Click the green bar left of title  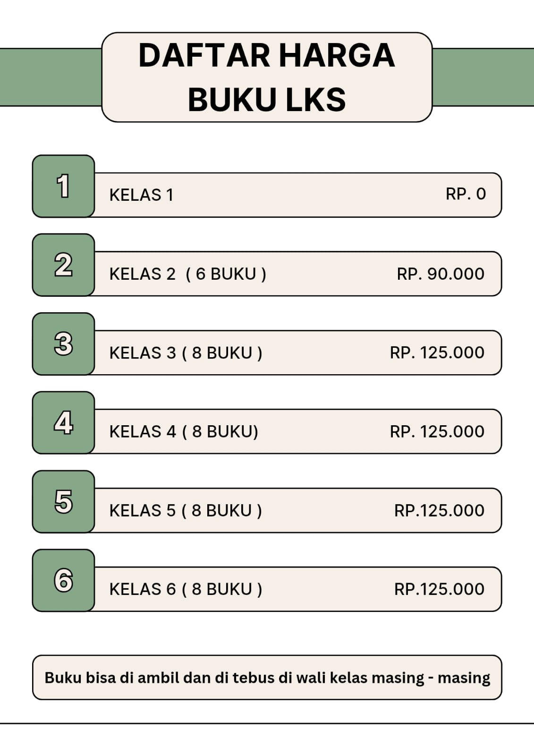pyautogui.click(x=51, y=77)
